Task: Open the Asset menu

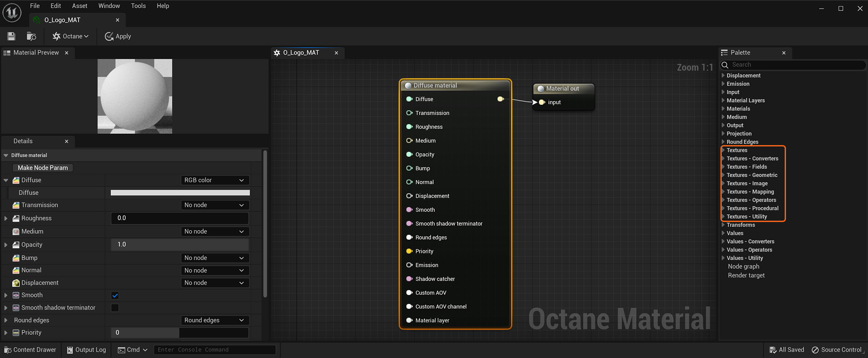Action: (79, 6)
